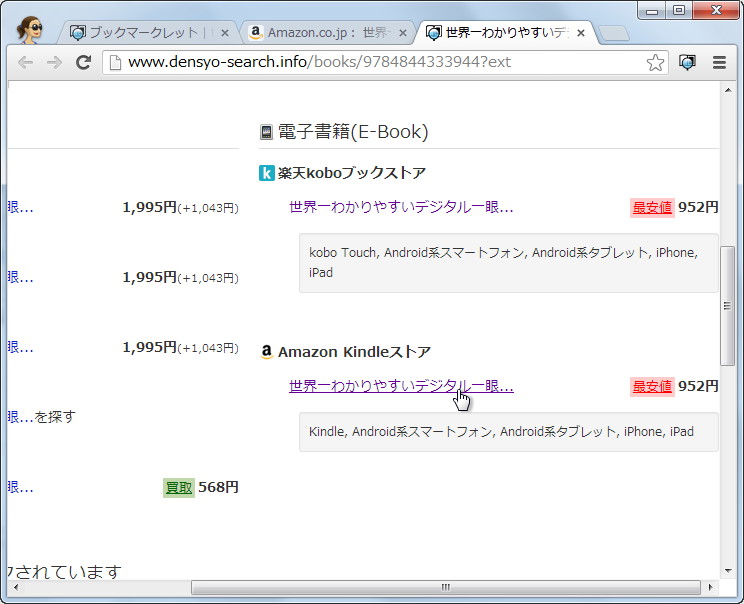Viewport: 744px width, 604px height.
Task: Minimize the Chrome window
Action: (652, 10)
